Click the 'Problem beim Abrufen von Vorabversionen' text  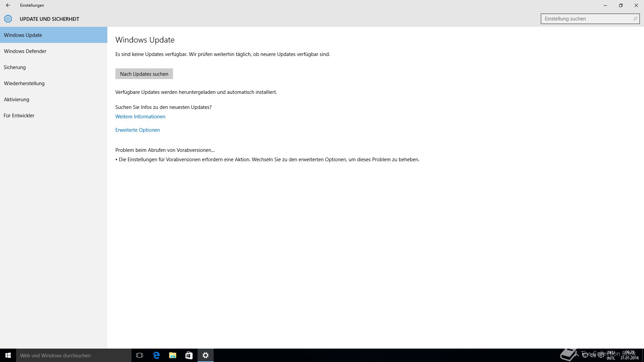165,150
